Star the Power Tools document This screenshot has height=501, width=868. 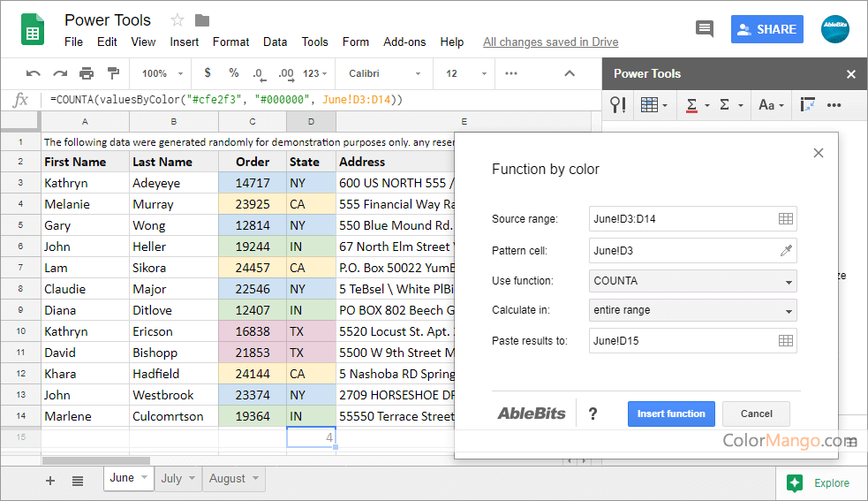[x=177, y=20]
